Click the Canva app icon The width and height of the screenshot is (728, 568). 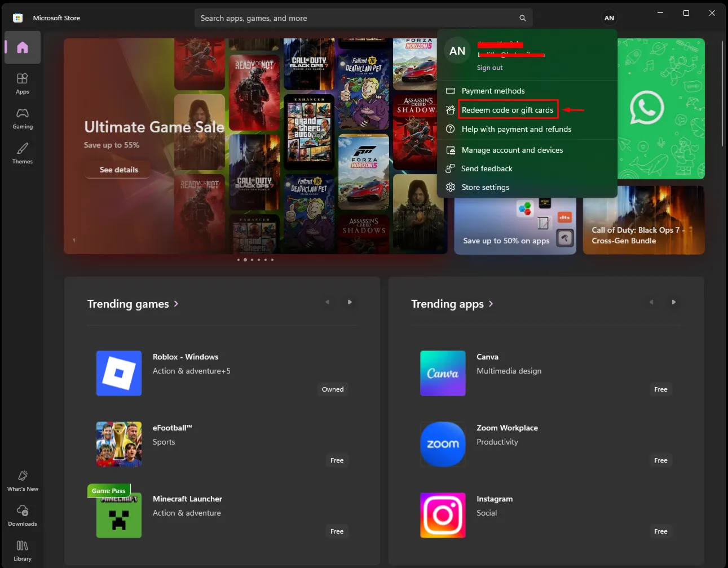[x=443, y=373]
